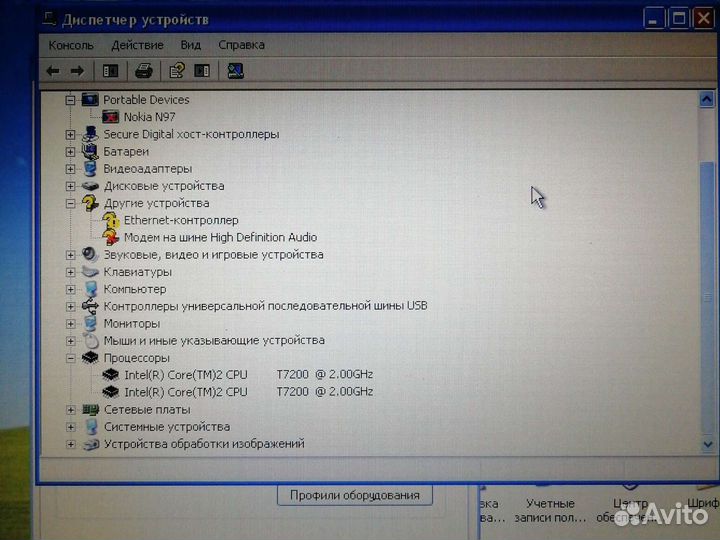The height and width of the screenshot is (540, 720).
Task: Scan for hardware changes toolbar icon
Action: point(236,71)
